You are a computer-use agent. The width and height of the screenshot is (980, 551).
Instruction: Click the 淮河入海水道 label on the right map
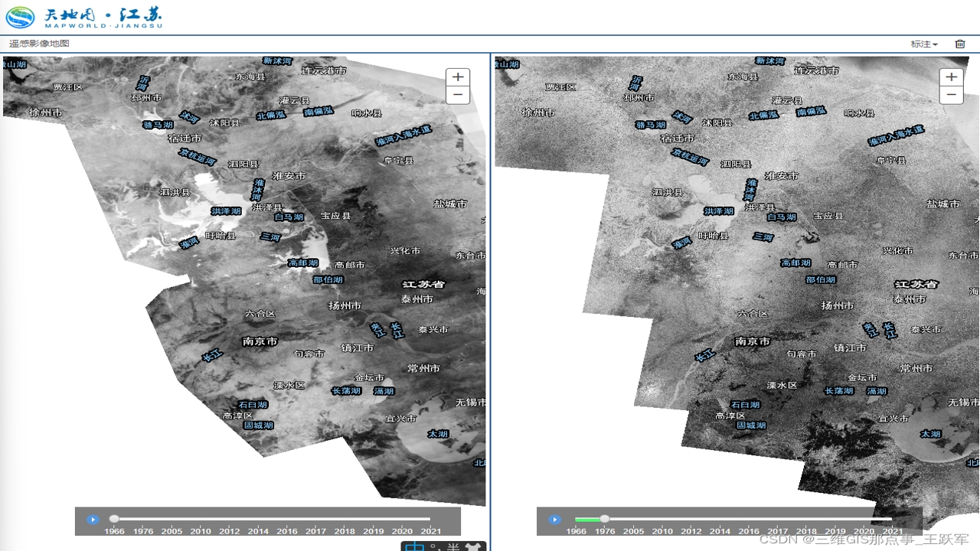[897, 136]
